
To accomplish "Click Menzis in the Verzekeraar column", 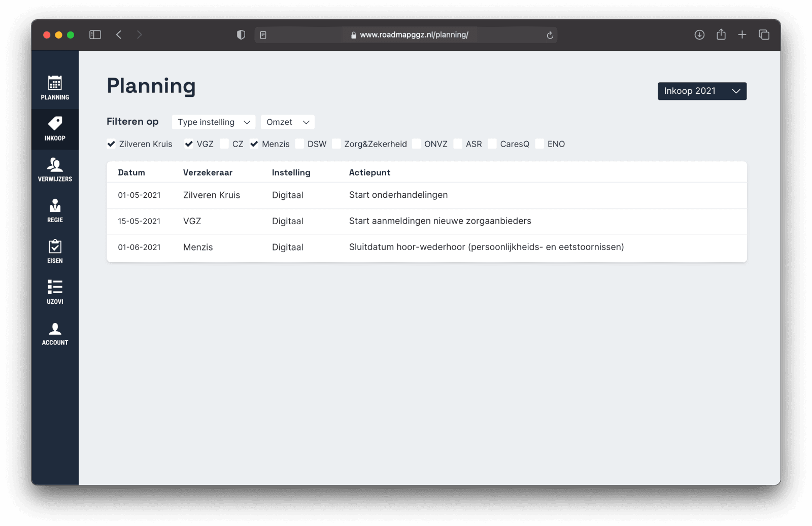I will pos(198,248).
